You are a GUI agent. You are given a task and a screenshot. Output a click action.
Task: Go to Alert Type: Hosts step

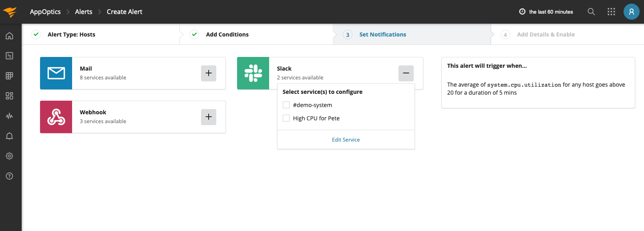pyautogui.click(x=71, y=34)
